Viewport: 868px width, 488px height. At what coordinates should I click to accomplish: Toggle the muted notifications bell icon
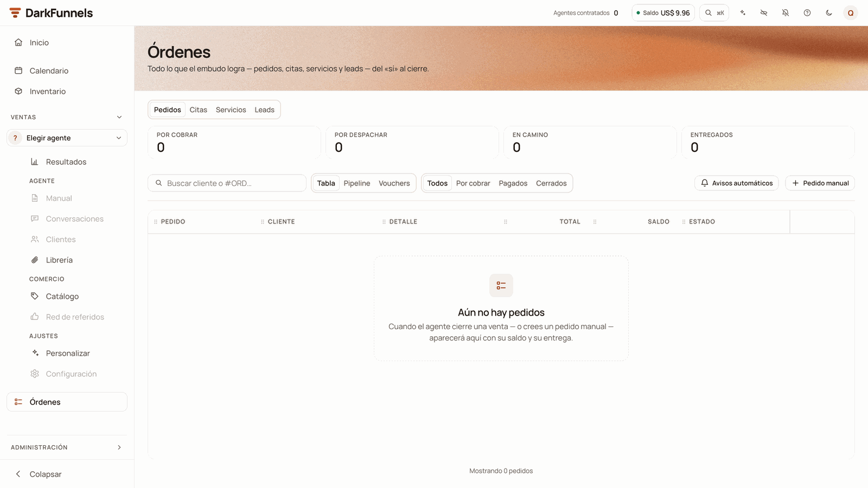click(786, 13)
